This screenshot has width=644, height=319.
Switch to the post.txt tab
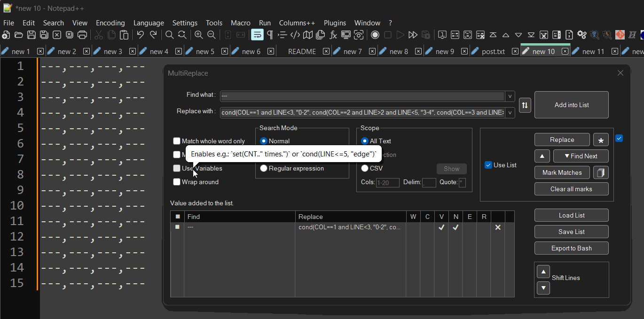tap(495, 51)
